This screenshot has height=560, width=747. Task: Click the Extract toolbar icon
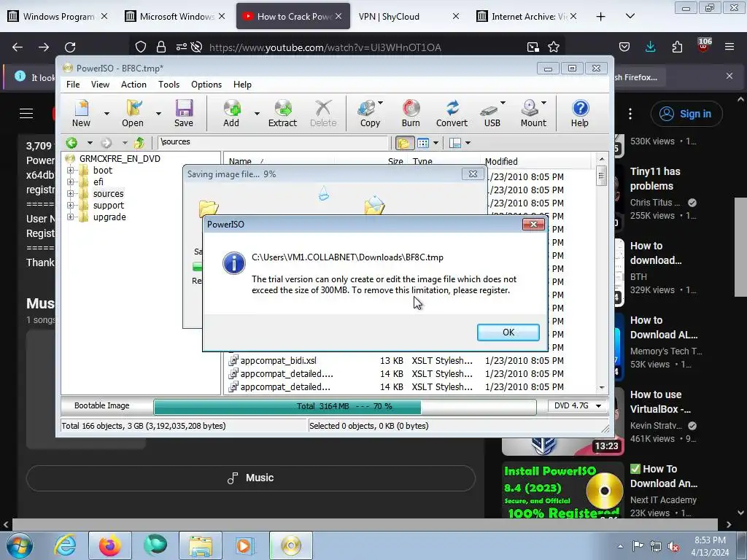point(282,113)
